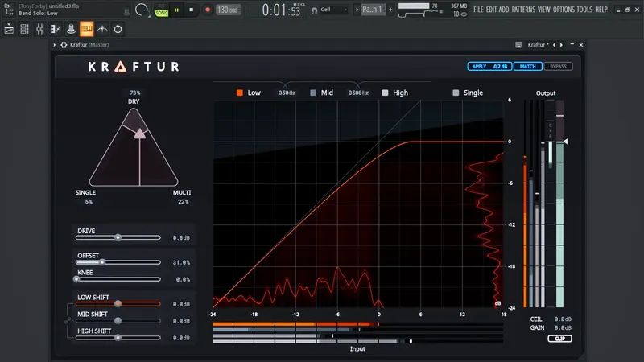The width and height of the screenshot is (644, 362).
Task: Toggle the BYPASS button
Action: 558,66
